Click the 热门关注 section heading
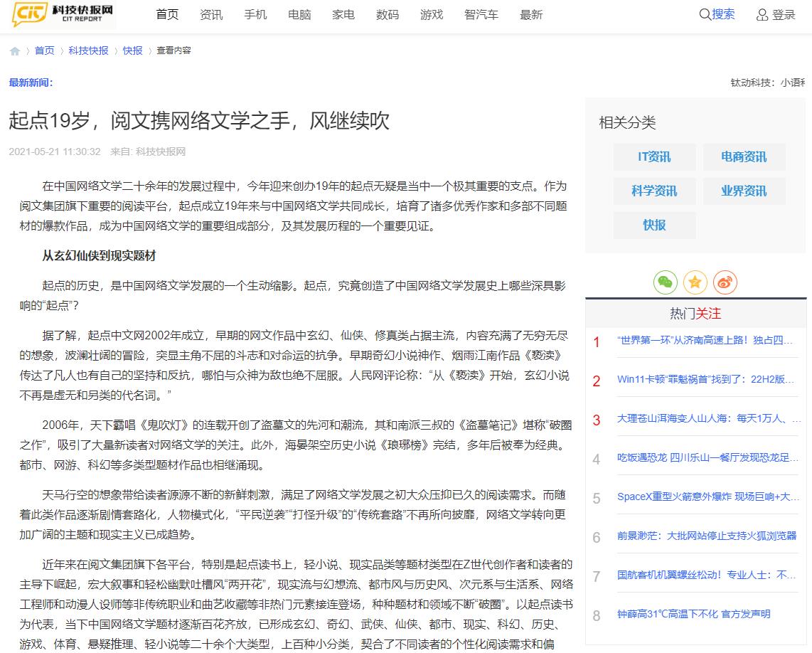 pos(695,314)
